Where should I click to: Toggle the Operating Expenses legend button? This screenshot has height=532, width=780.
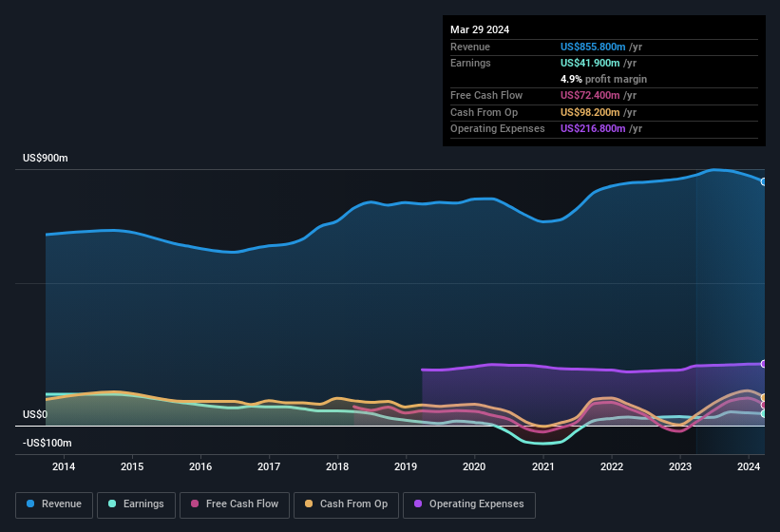pyautogui.click(x=469, y=504)
